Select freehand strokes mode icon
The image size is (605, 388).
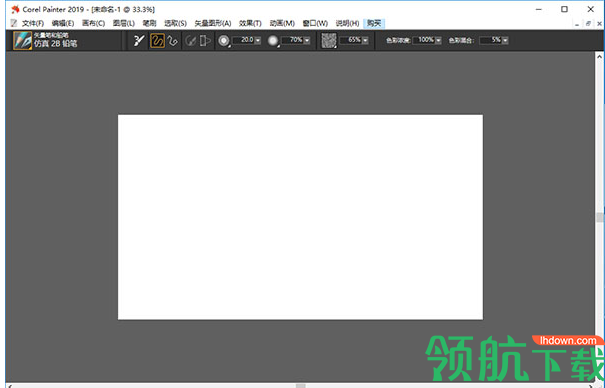157,40
